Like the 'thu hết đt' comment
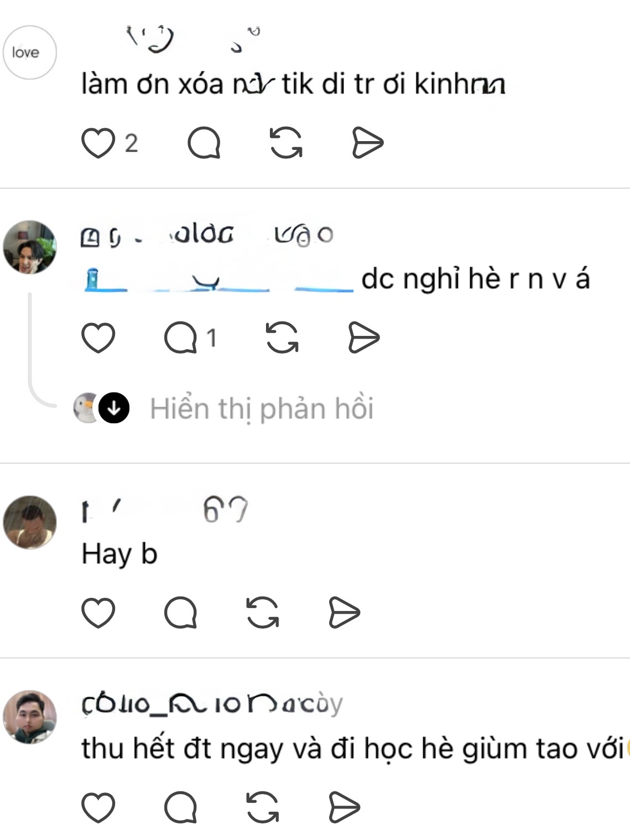 coord(98,807)
